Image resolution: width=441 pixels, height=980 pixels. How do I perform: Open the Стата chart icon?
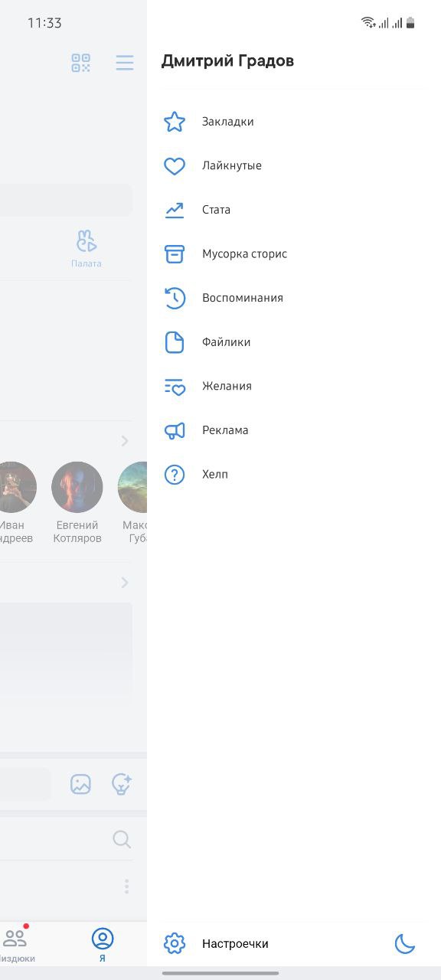175,210
